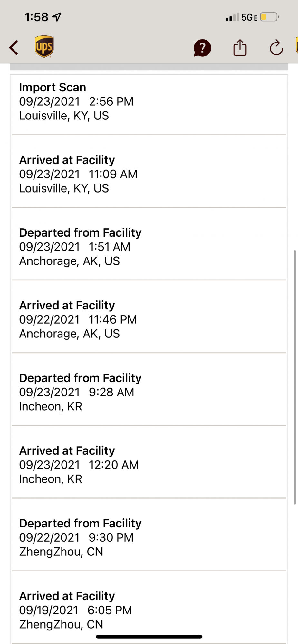298x644 pixels.
Task: Tap Arrived at Facility 6:05 PM ZhengZhou
Action: point(149,610)
